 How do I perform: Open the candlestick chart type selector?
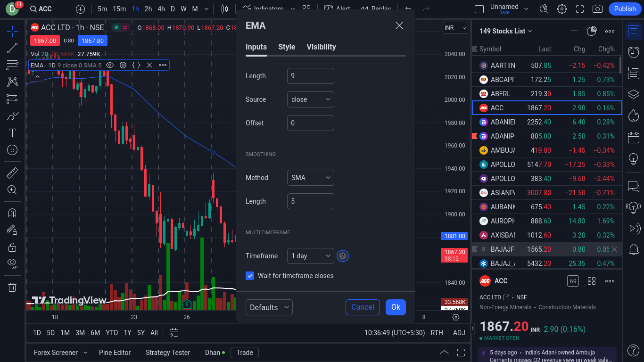224,9
